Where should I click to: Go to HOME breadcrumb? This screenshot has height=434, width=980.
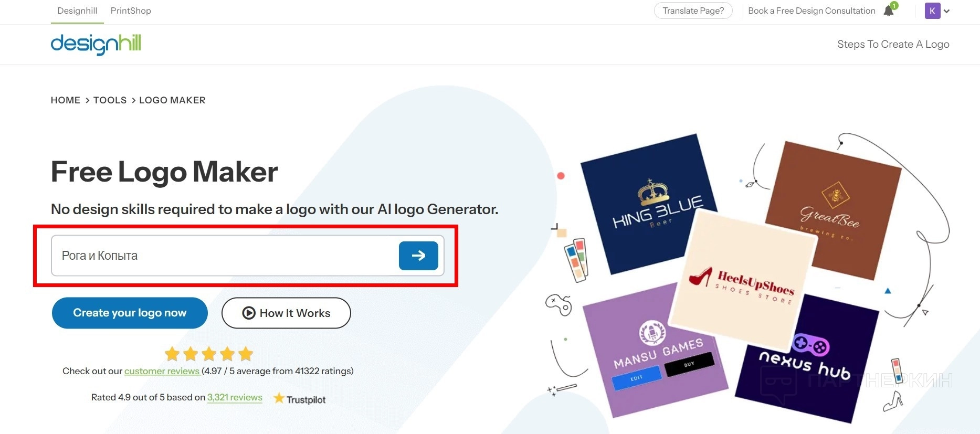tap(66, 100)
